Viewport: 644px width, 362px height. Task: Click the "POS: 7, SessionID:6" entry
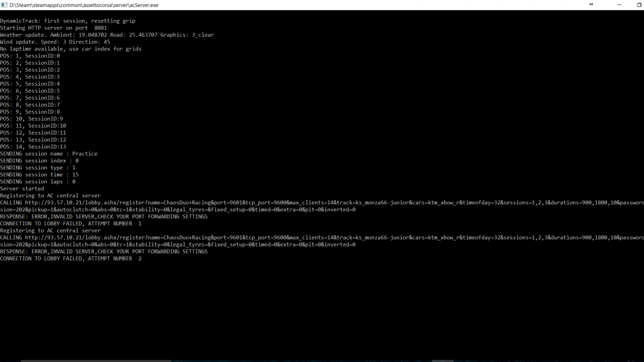[30, 98]
